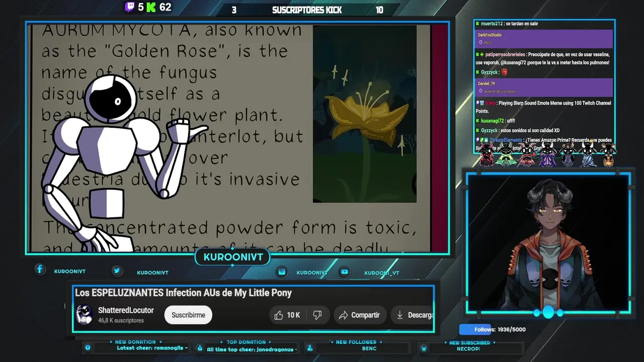Screen dimensions: 644x362
Task: Click the Descargar button label
Action: point(420,315)
